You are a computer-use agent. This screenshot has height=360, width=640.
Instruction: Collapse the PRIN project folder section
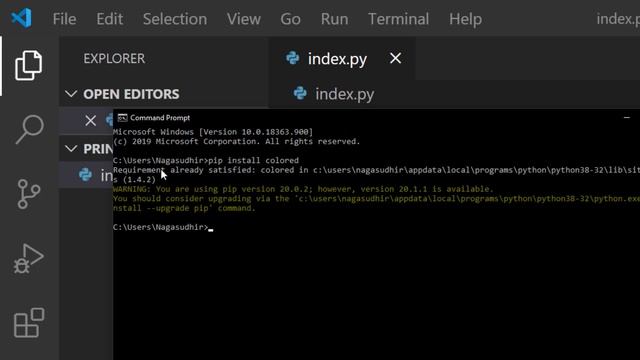[x=71, y=149]
